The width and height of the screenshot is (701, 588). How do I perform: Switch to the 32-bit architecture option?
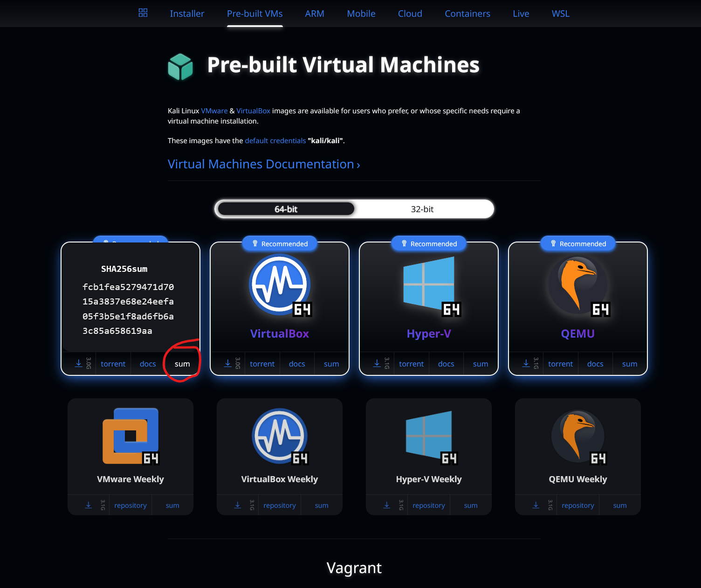[422, 209]
